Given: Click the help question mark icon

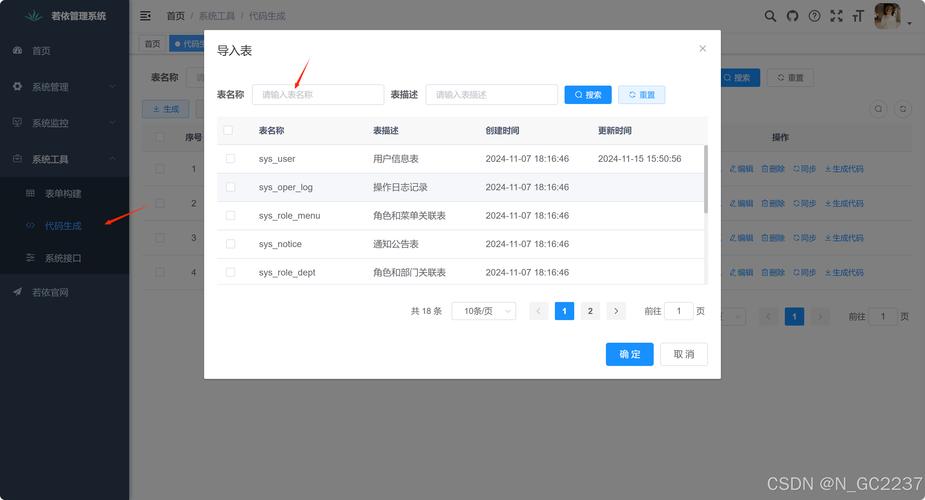Looking at the screenshot, I should click(814, 16).
